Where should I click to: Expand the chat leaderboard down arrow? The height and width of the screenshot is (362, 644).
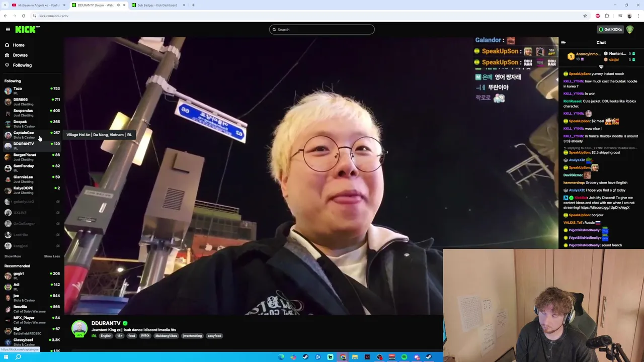pos(601,67)
